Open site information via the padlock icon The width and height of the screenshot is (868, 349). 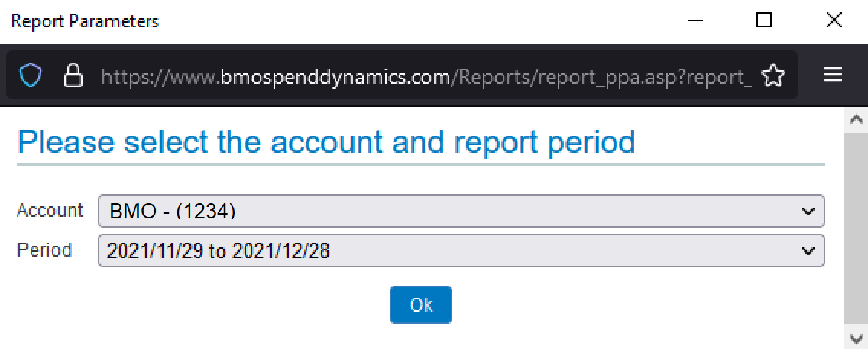[73, 76]
